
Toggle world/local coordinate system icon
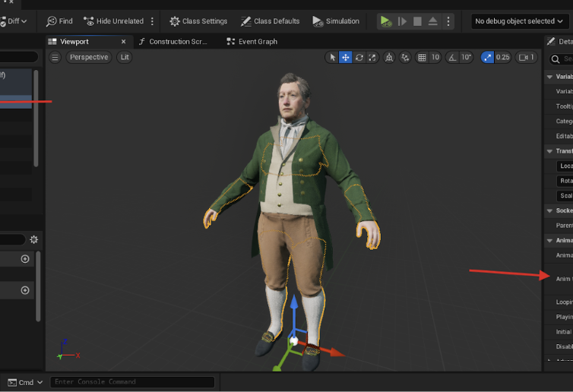click(x=389, y=58)
